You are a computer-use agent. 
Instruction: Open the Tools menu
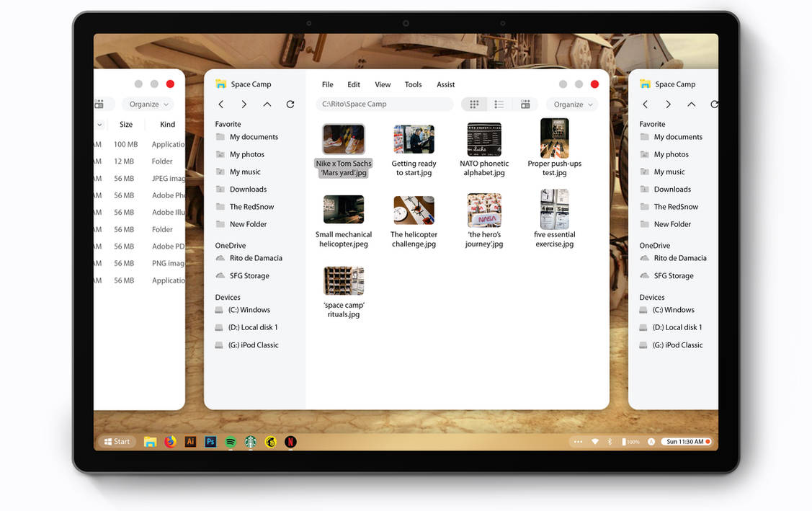pyautogui.click(x=414, y=84)
